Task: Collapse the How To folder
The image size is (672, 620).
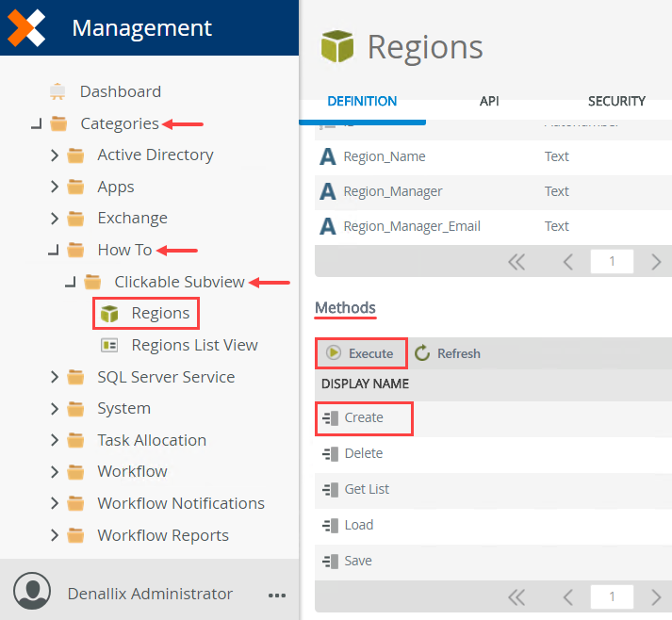Action: pos(55,251)
